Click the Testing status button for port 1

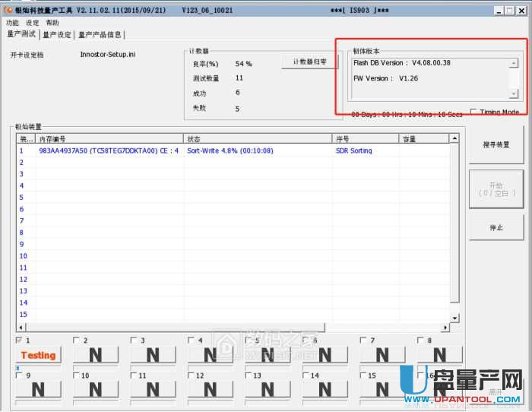(x=38, y=355)
